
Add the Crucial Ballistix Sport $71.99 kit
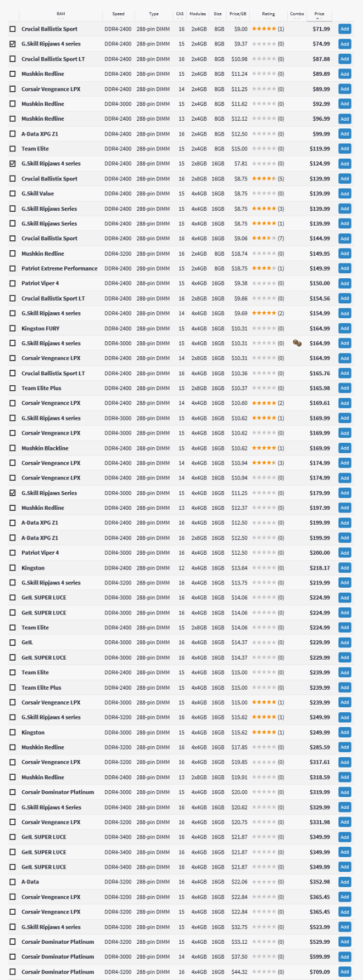tap(345, 29)
